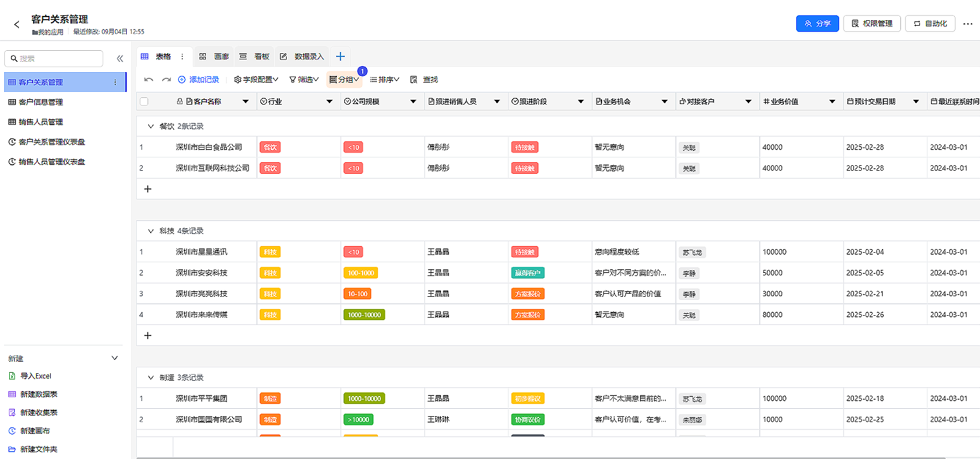
Task: Open 跟进销售人员 column dropdown arrow
Action: click(x=497, y=102)
